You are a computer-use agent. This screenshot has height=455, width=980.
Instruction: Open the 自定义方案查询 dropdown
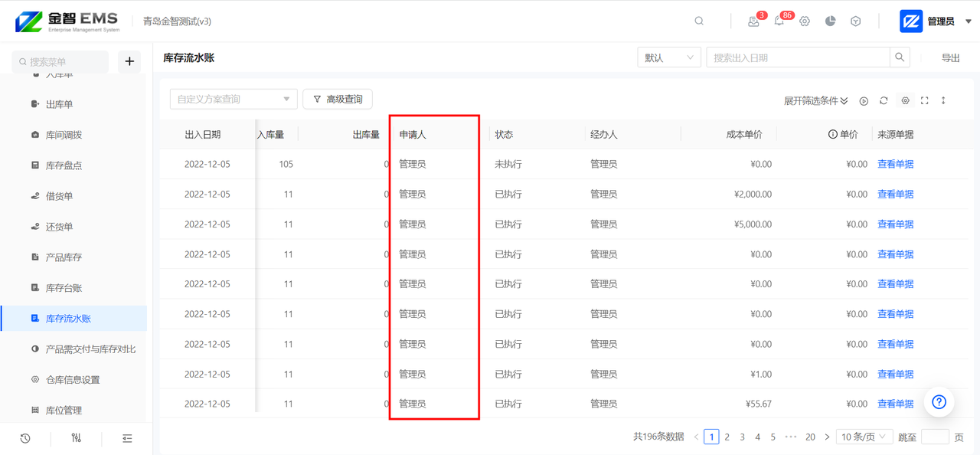pos(234,99)
